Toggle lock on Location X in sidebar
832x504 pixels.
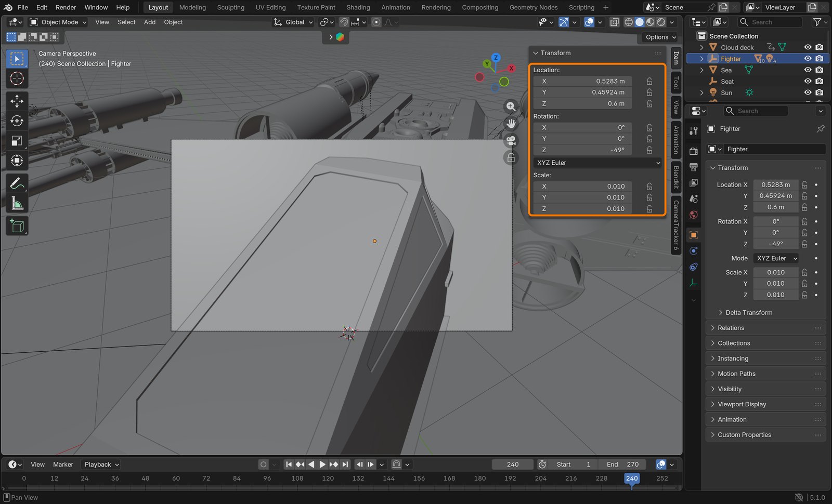pyautogui.click(x=649, y=82)
